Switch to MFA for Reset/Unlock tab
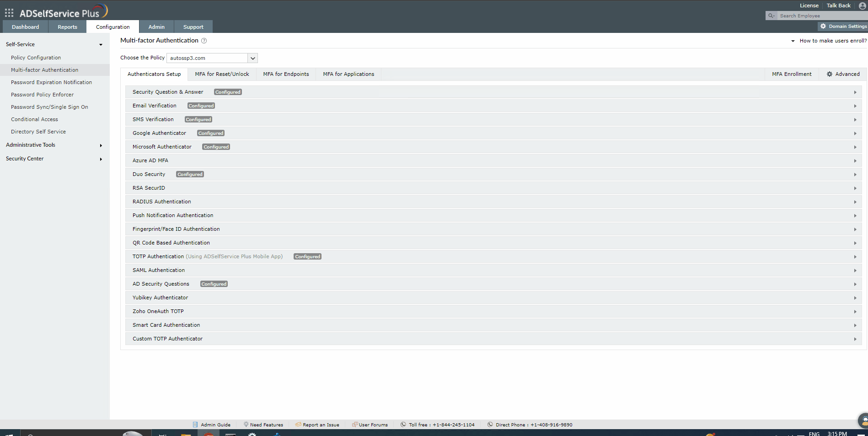 click(222, 74)
